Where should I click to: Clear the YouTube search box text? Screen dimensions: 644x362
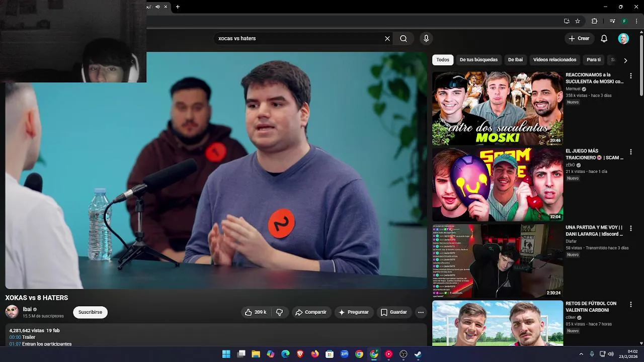[387, 38]
